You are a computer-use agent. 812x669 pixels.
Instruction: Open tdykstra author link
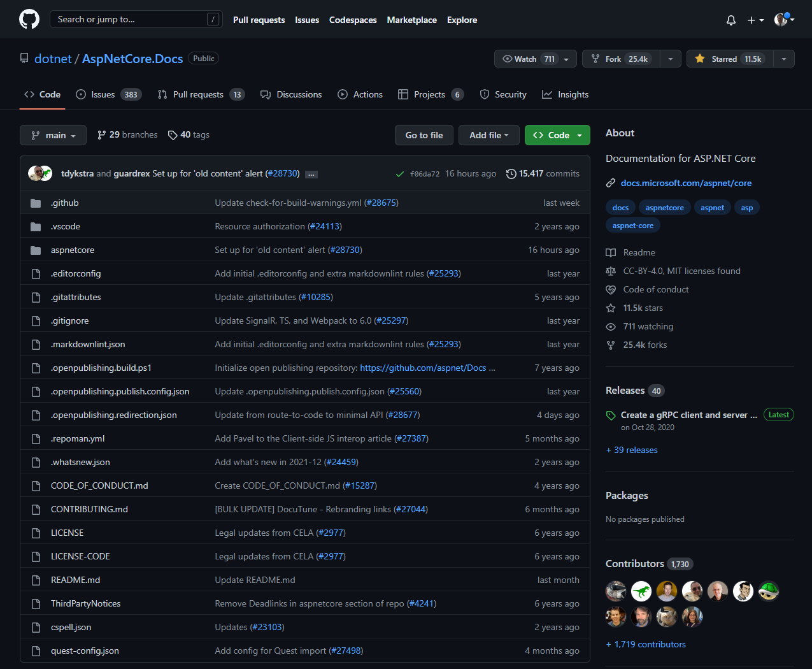[77, 174]
